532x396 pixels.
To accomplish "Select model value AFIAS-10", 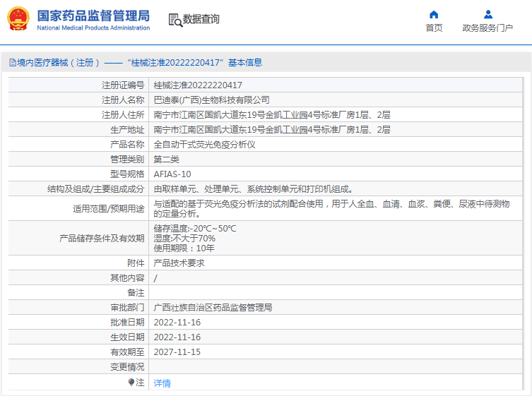I will [x=172, y=174].
